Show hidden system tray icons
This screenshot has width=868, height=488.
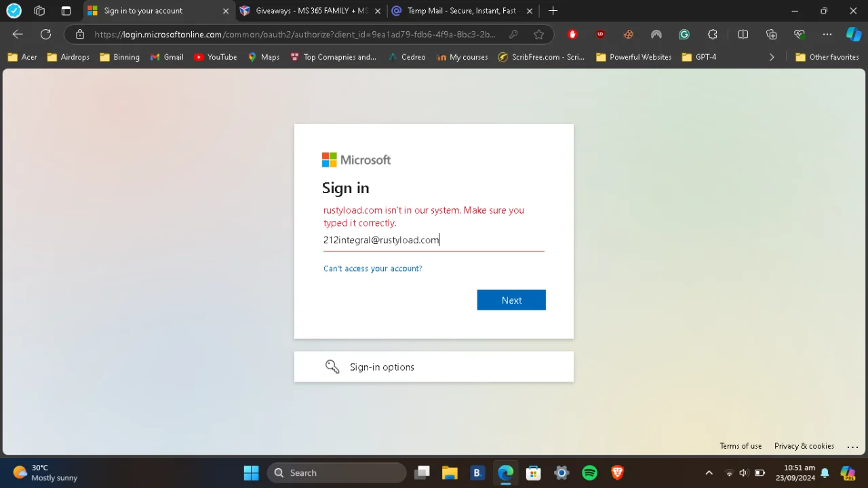[709, 472]
